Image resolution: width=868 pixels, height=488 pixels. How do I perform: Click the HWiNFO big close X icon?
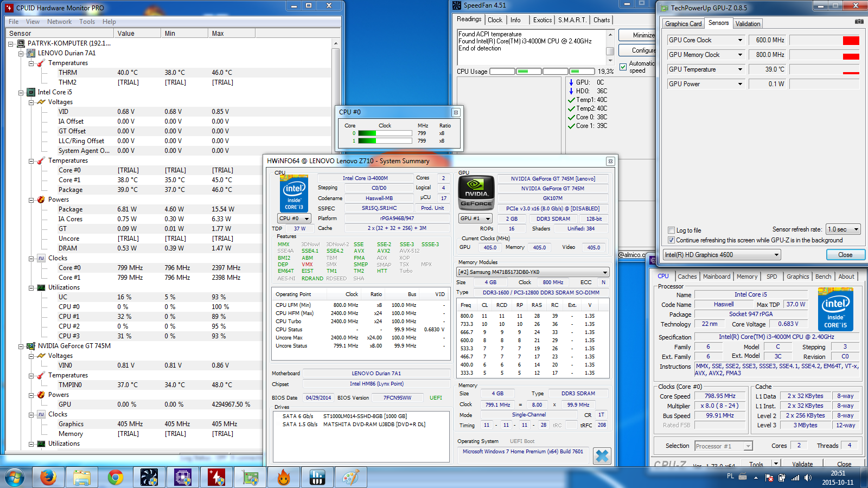point(602,456)
